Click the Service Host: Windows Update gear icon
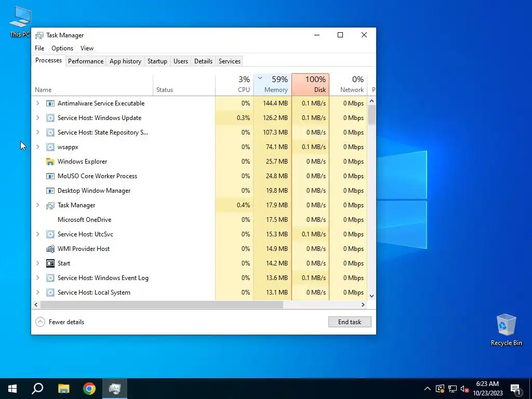 50,118
